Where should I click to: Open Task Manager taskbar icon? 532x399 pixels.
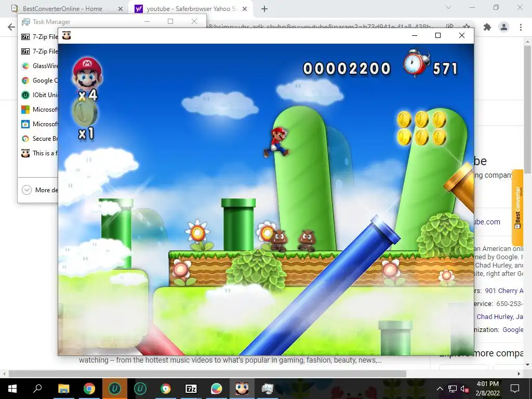[x=268, y=389]
